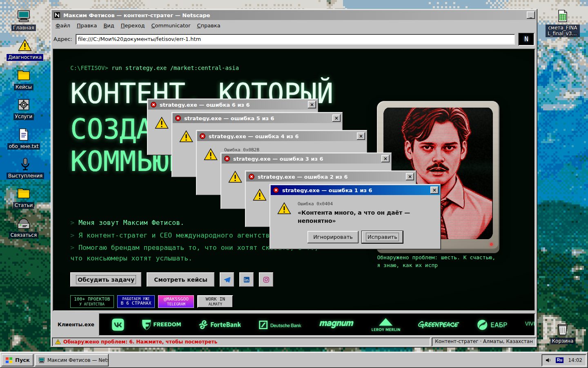Open the Переход menu

133,26
